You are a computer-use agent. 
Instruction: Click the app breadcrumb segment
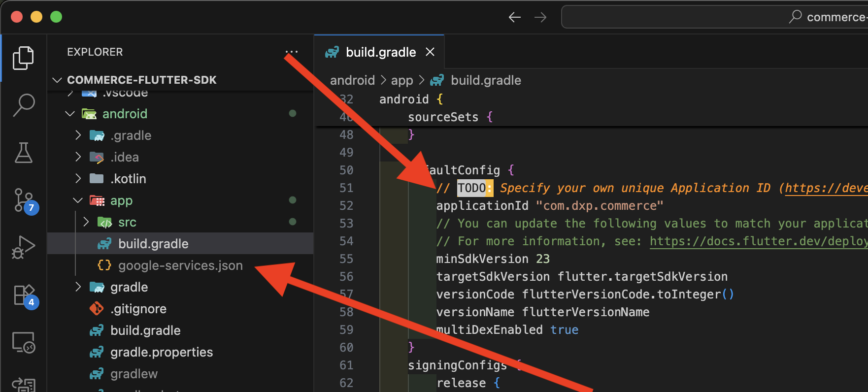[402, 80]
